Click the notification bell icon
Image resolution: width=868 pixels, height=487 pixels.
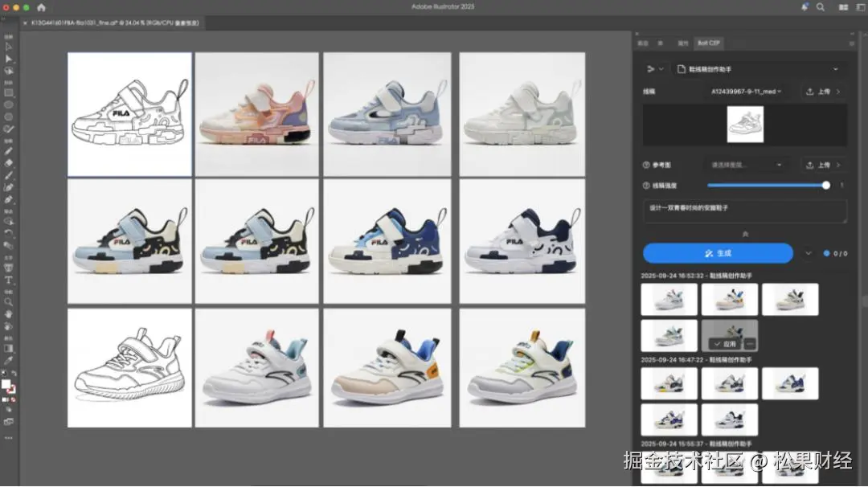pyautogui.click(x=804, y=7)
